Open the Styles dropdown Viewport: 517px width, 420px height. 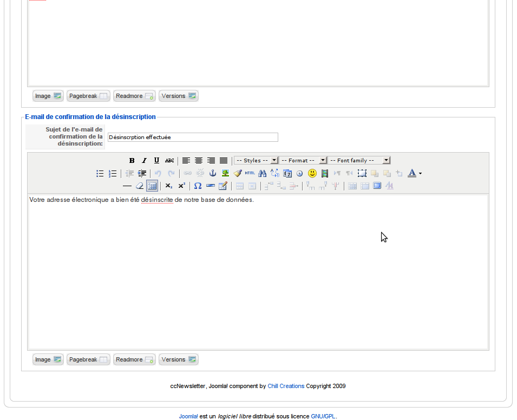pyautogui.click(x=256, y=161)
